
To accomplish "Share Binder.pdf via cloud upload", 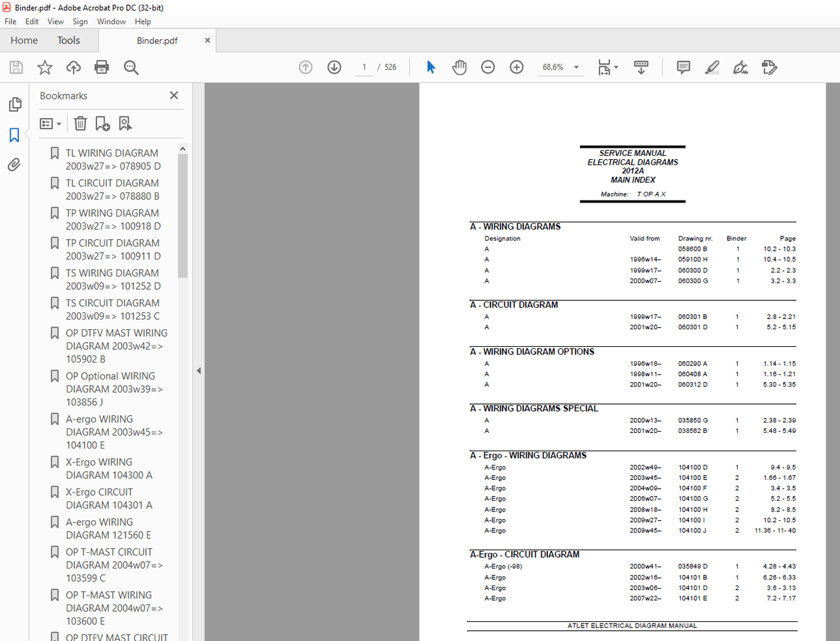I will pyautogui.click(x=72, y=67).
